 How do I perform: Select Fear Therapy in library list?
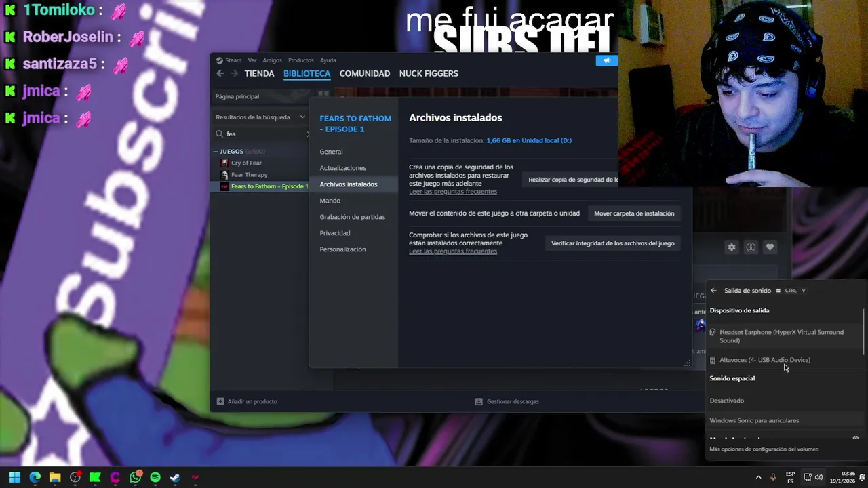click(249, 175)
